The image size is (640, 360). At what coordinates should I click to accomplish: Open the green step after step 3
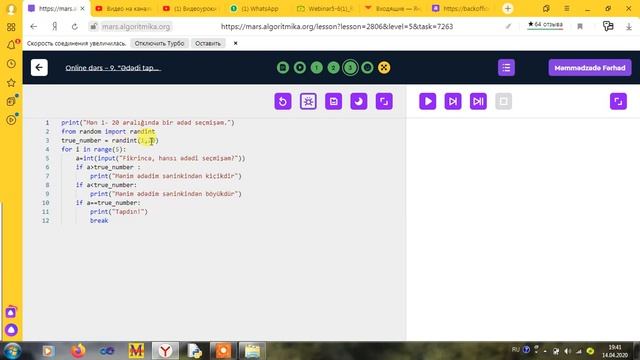pos(367,68)
